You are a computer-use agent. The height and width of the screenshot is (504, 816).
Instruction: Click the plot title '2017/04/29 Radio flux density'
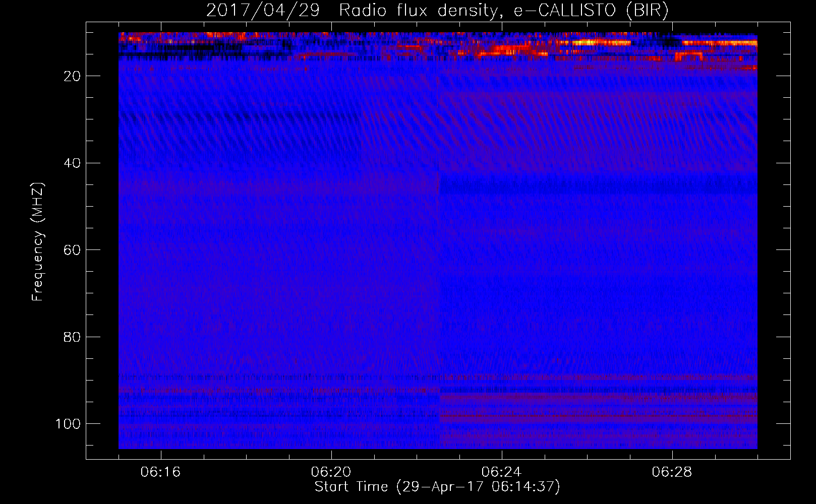coord(437,11)
